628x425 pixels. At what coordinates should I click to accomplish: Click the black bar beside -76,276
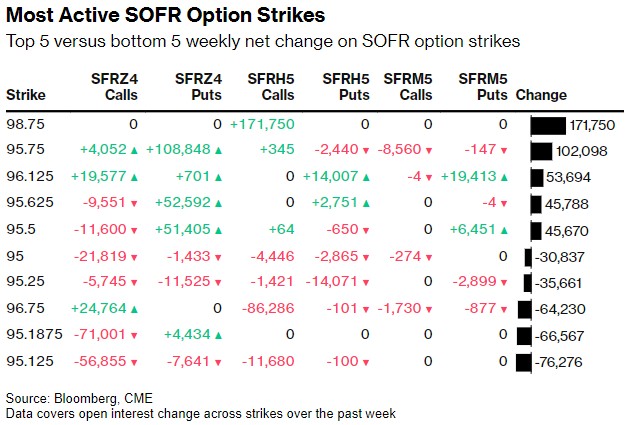coord(527,361)
